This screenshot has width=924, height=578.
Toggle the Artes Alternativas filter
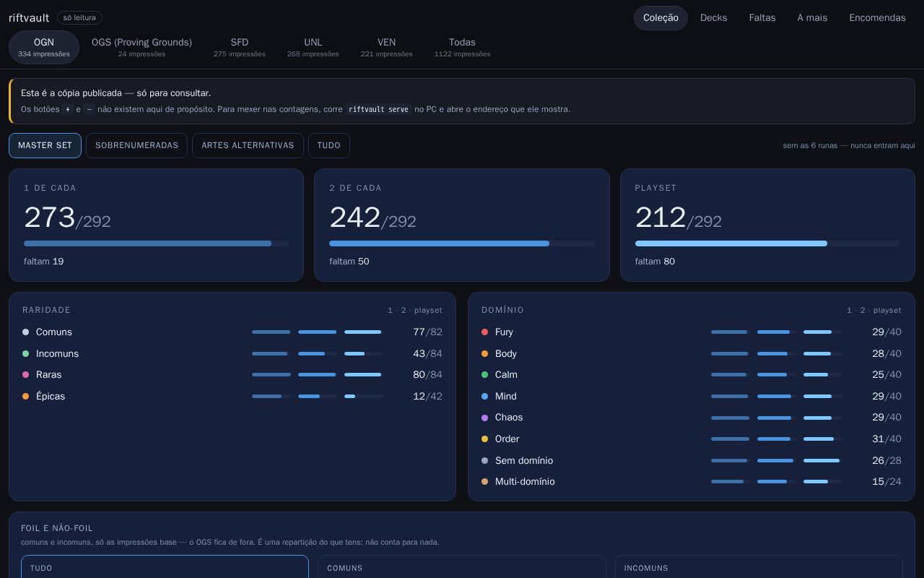pos(248,145)
